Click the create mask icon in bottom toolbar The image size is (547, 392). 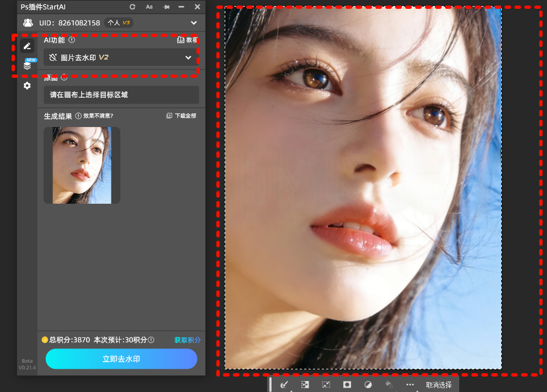coord(347,384)
